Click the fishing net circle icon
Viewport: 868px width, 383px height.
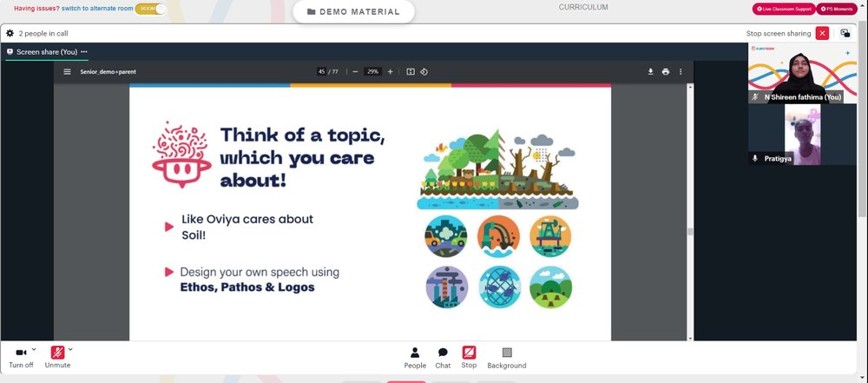[499, 287]
